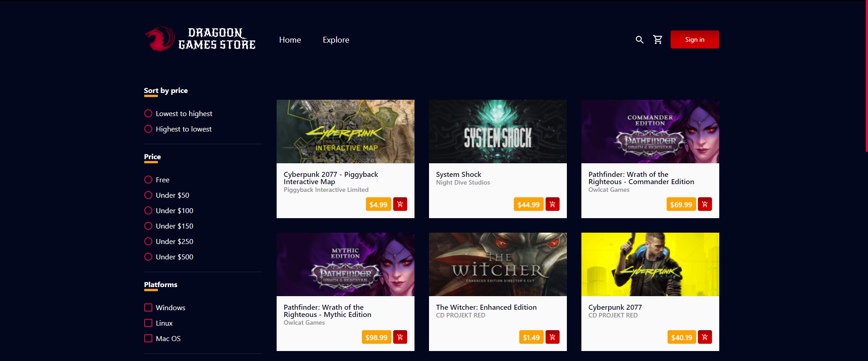Choose the Under $100 price filter
This screenshot has height=361, width=868.
pyautogui.click(x=148, y=210)
